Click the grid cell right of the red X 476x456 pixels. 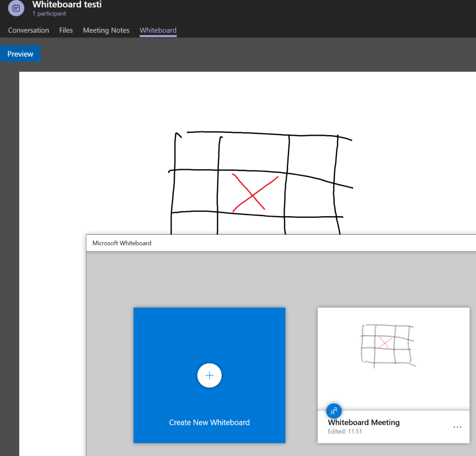[x=311, y=195]
